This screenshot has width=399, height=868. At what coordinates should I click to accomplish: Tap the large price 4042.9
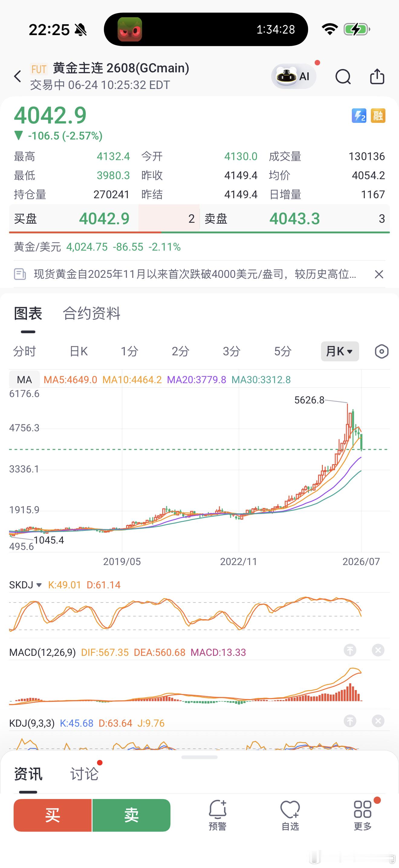50,115
